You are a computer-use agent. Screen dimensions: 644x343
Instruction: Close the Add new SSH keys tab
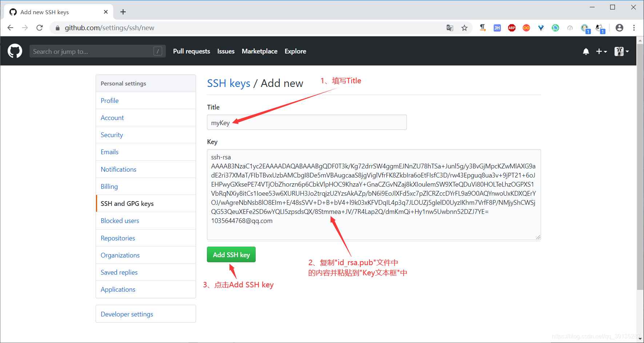[106, 12]
